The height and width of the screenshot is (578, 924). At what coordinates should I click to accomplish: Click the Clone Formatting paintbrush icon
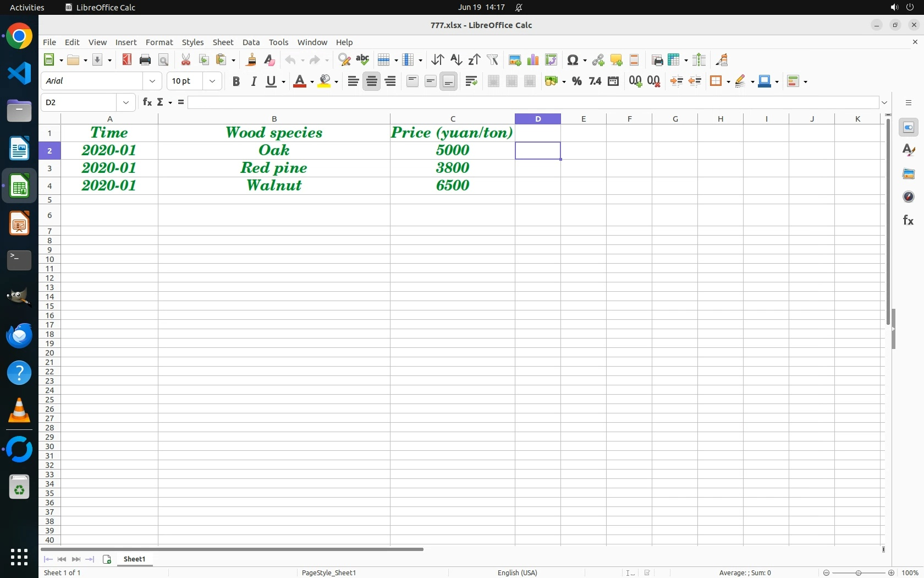click(251, 60)
